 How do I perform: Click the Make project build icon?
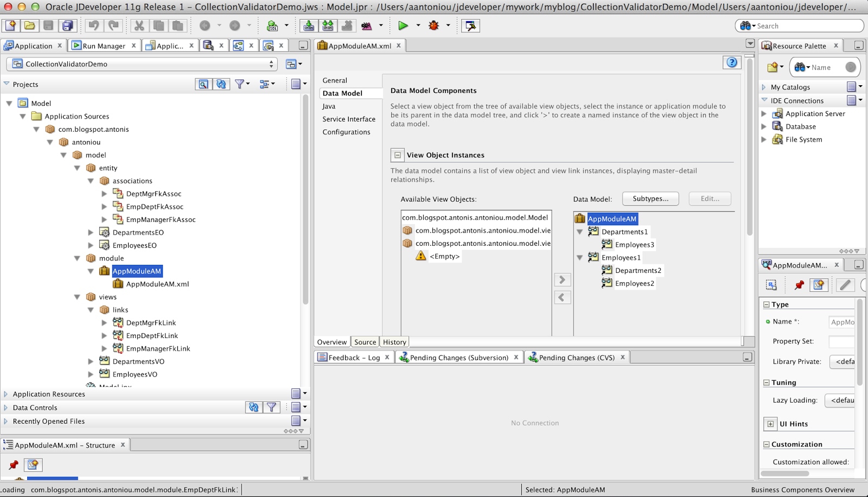pos(309,26)
